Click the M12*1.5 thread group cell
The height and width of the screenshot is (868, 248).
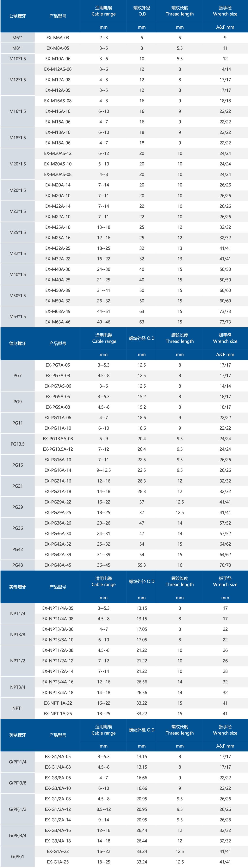pos(18,80)
